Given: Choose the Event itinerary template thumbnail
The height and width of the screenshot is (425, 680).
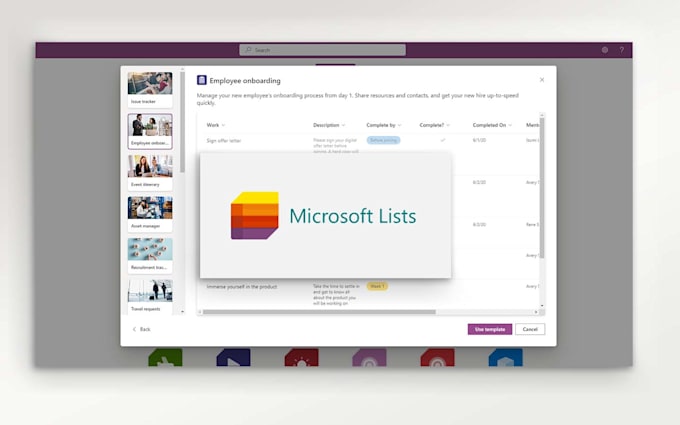Looking at the screenshot, I should coord(150,173).
